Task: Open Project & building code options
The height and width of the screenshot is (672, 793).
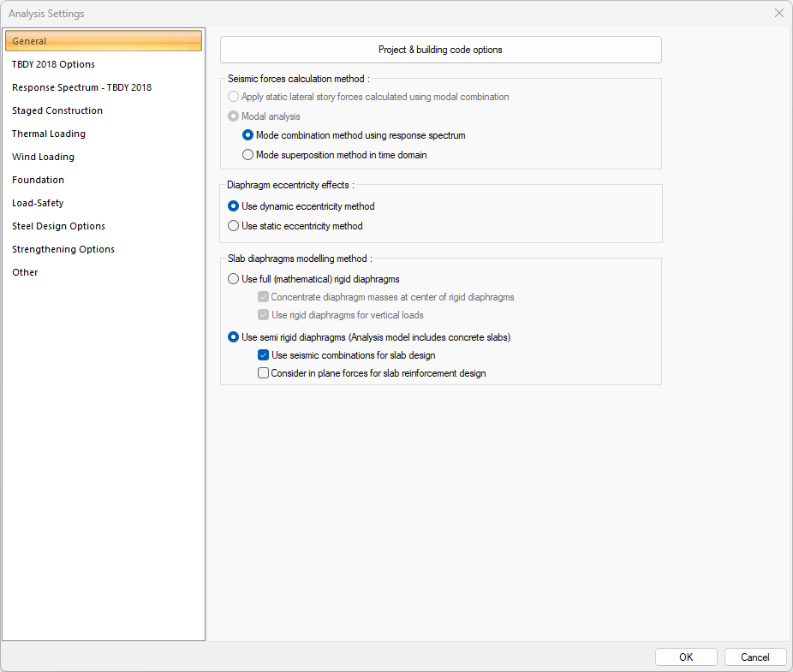Action: tap(440, 50)
